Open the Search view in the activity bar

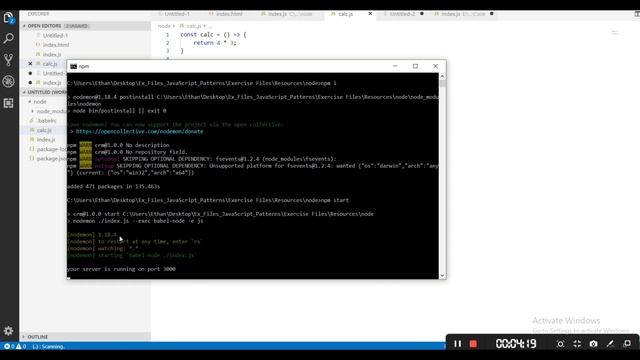tap(9, 39)
